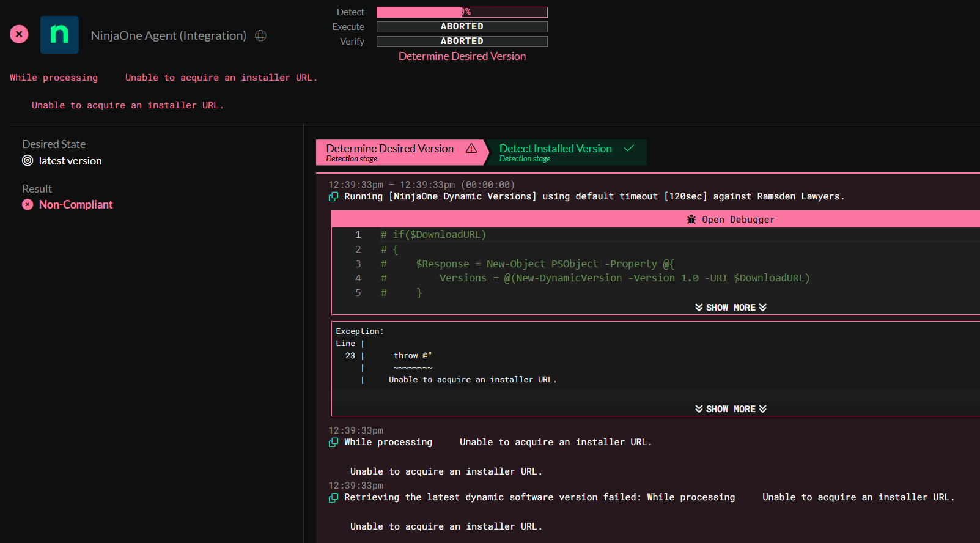This screenshot has width=980, height=543.
Task: Click the red X icon beside Non-Compliant
Action: [28, 205]
